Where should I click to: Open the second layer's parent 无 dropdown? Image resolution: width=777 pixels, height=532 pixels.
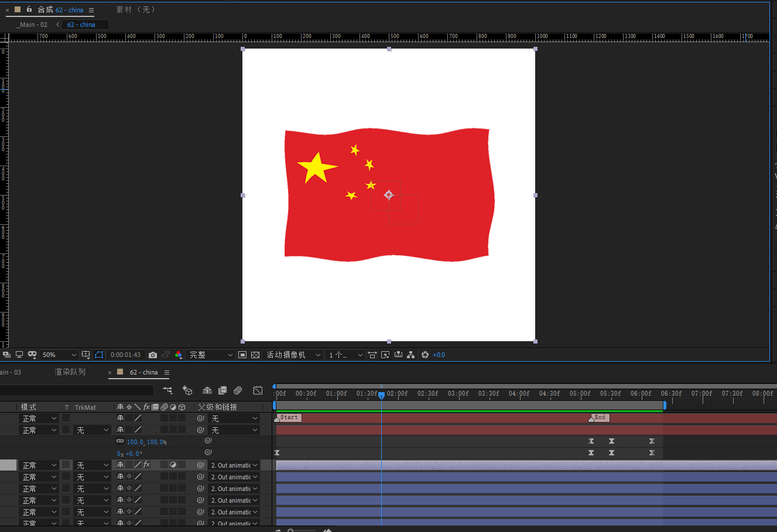[x=234, y=430]
